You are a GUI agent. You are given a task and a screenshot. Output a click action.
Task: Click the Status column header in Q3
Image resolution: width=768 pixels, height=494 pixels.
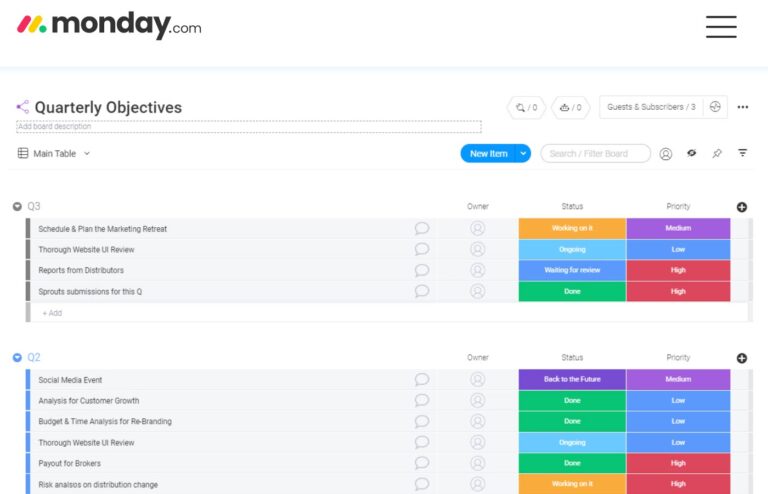pos(572,207)
